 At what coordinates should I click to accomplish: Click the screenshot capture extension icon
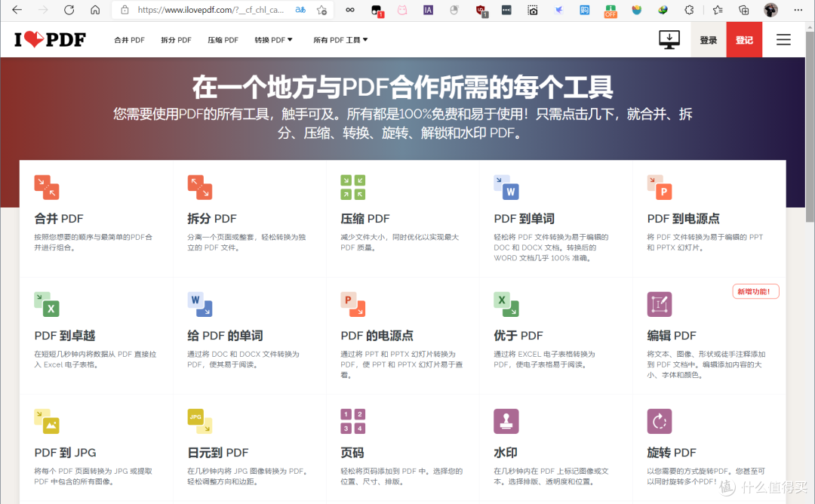[x=533, y=10]
